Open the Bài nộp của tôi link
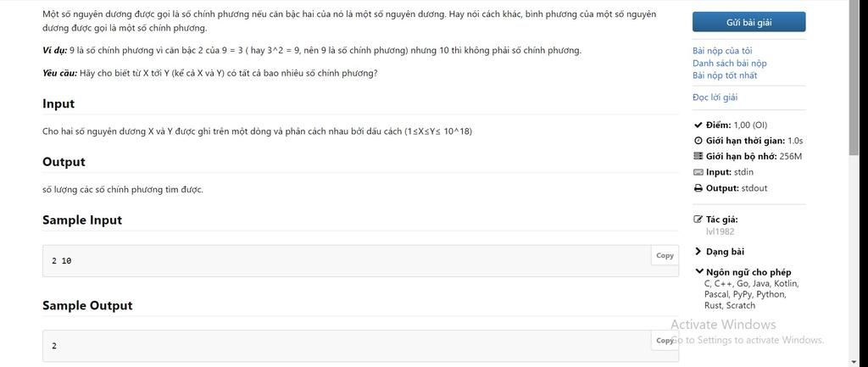Screen dimensions: 868x367 point(722,51)
